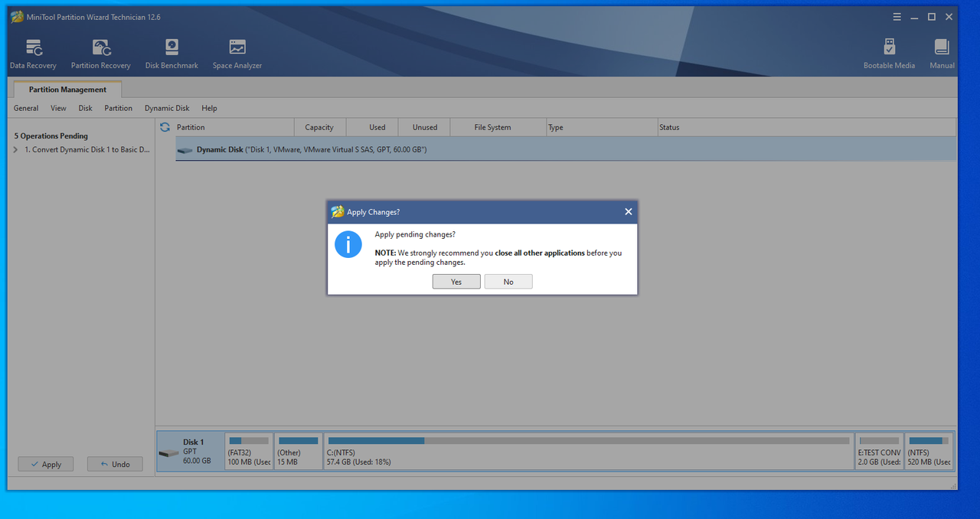Viewport: 980px width, 519px height.
Task: Select the Dynamic Disk row in list
Action: pos(566,149)
